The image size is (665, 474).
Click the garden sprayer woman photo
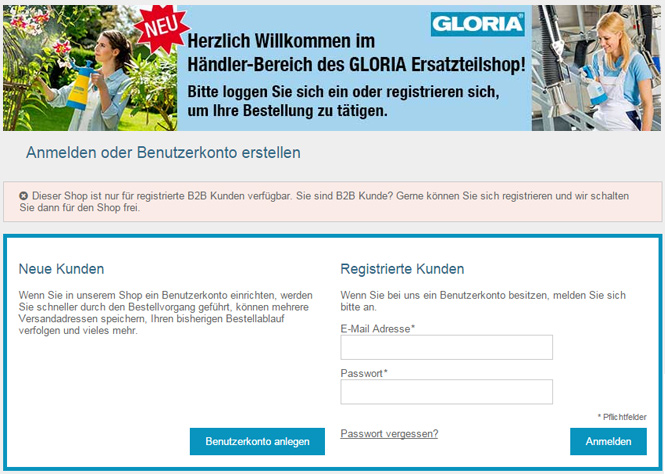tap(90, 68)
